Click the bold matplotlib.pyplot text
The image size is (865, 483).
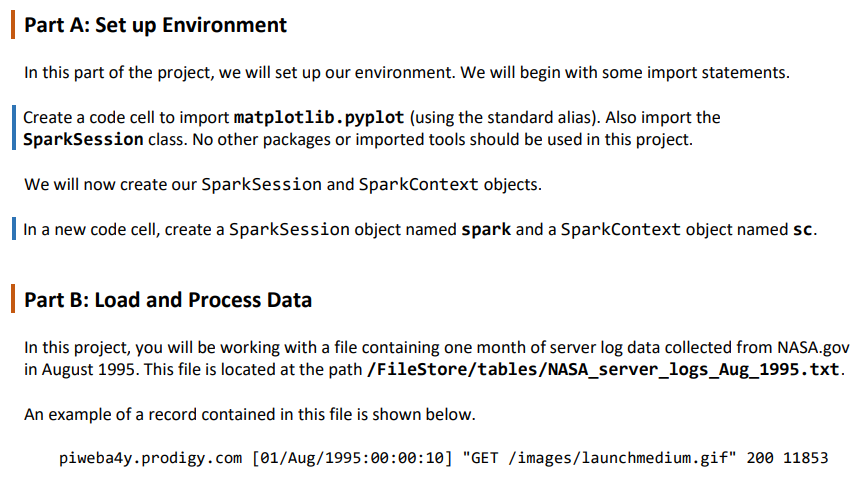tap(319, 117)
